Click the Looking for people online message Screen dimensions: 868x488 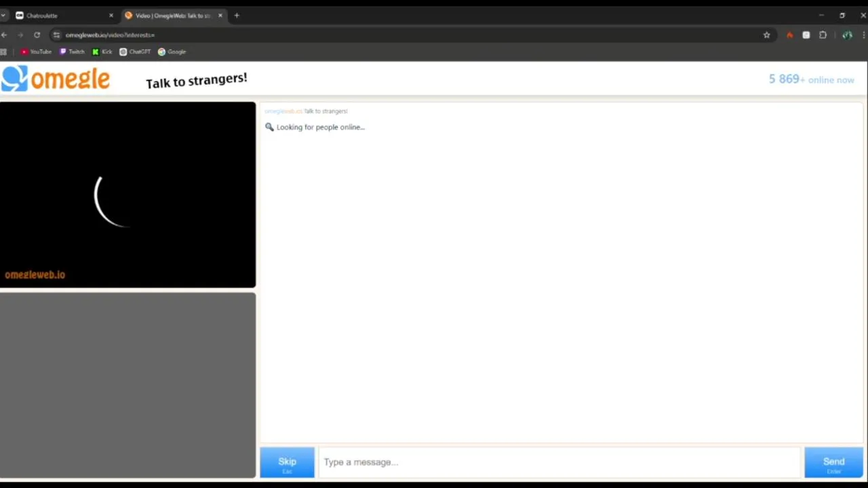(x=321, y=127)
